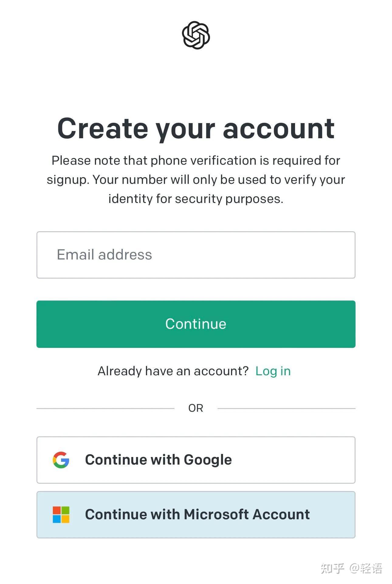392x584 pixels.
Task: Click the OpenAI logo at top
Action: point(196,35)
